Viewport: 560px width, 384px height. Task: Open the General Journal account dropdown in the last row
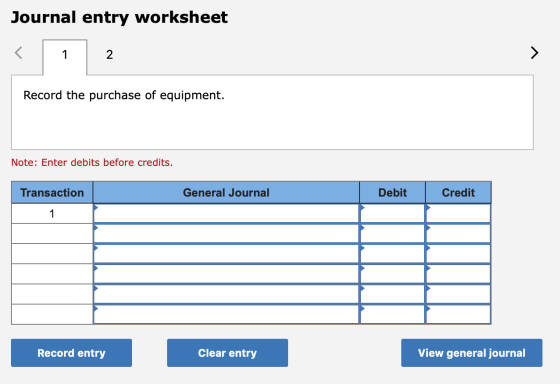tap(226, 314)
